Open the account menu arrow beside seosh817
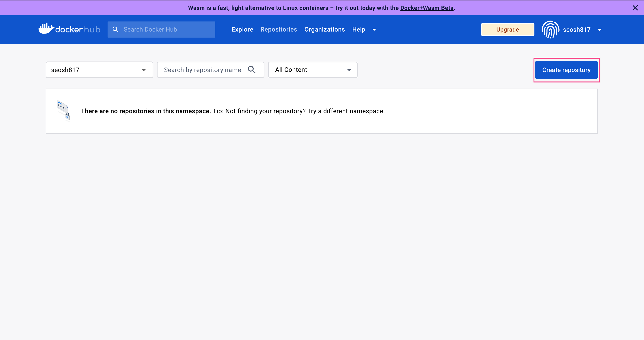The height and width of the screenshot is (340, 644). (x=599, y=30)
